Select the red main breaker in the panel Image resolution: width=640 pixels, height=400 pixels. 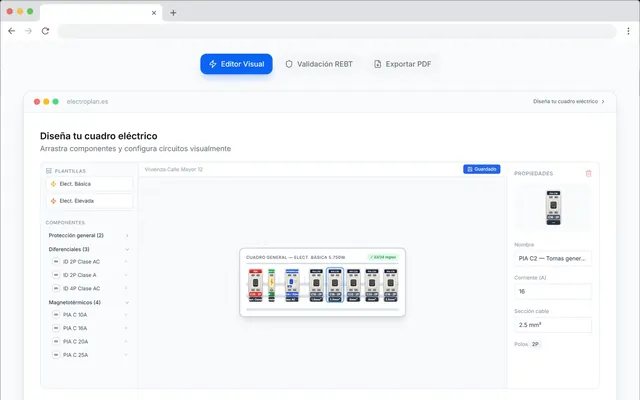click(x=256, y=285)
